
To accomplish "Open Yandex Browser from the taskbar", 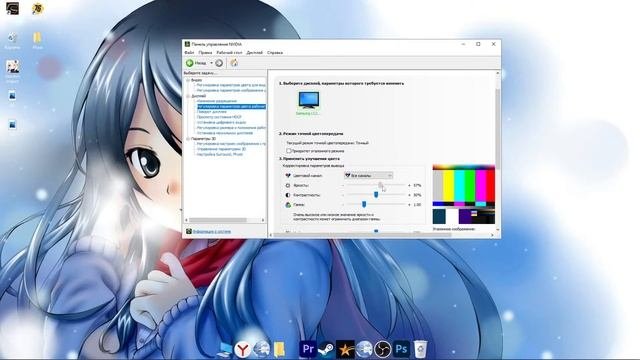I will [243, 349].
